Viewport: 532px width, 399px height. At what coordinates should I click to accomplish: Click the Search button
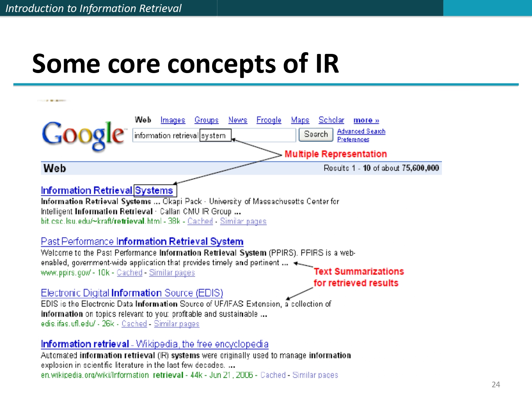315,134
